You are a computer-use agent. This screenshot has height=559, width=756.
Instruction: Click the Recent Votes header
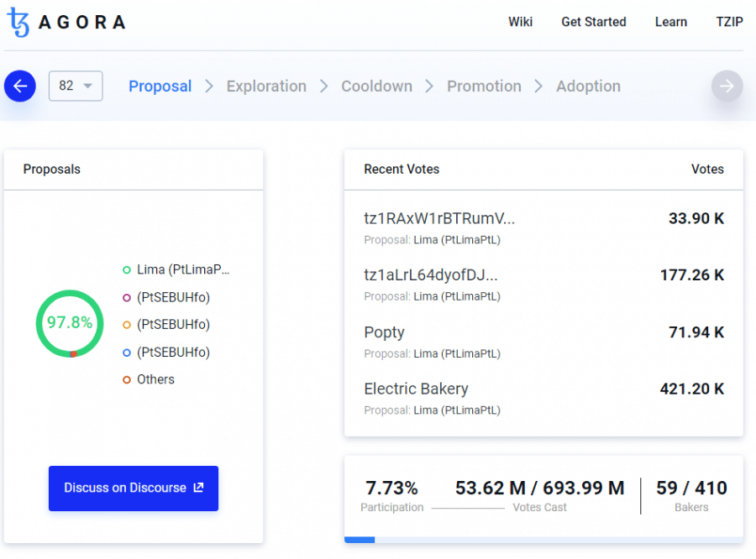pyautogui.click(x=402, y=170)
